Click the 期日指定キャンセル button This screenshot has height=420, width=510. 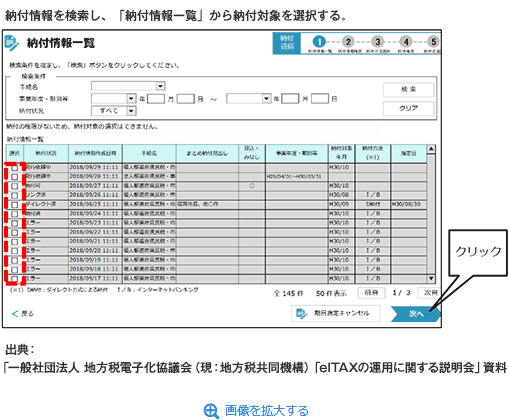[336, 313]
